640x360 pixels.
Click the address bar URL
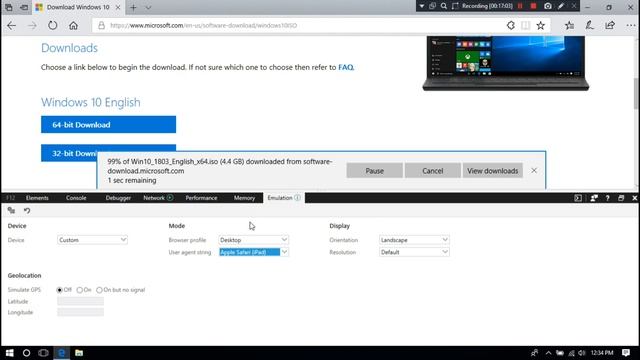point(203,25)
